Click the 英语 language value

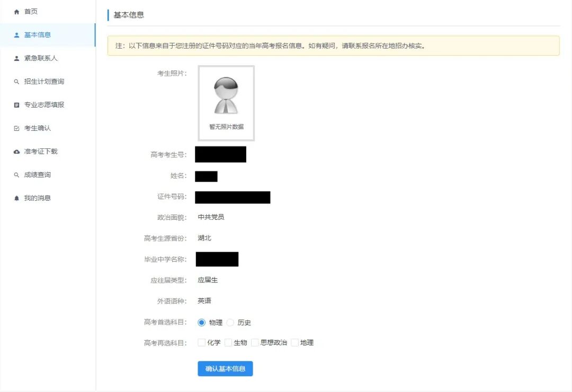(204, 301)
